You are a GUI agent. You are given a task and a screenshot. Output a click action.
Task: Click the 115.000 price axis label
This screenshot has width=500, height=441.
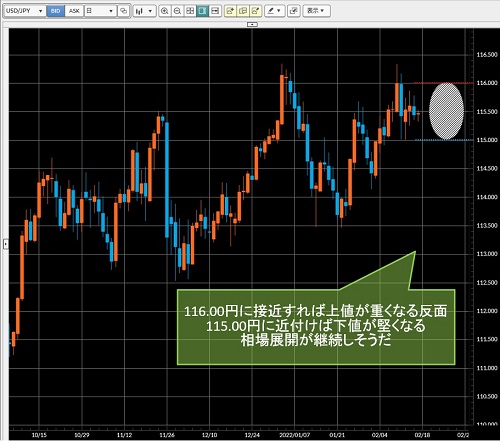coord(487,140)
